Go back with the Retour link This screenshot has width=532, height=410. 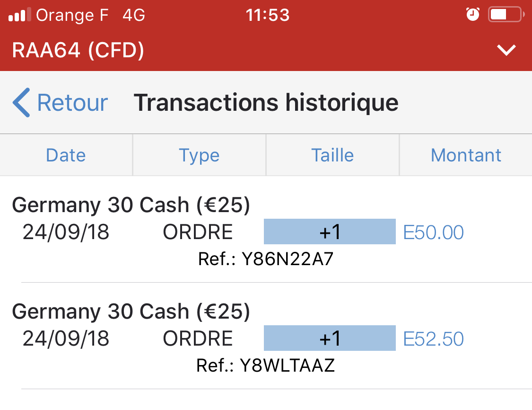click(72, 103)
